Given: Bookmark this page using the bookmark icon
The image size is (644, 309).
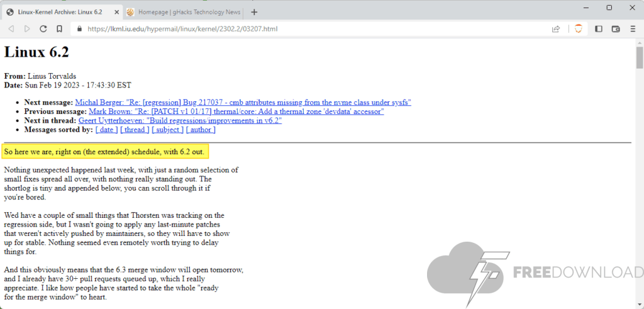Looking at the screenshot, I should point(59,29).
